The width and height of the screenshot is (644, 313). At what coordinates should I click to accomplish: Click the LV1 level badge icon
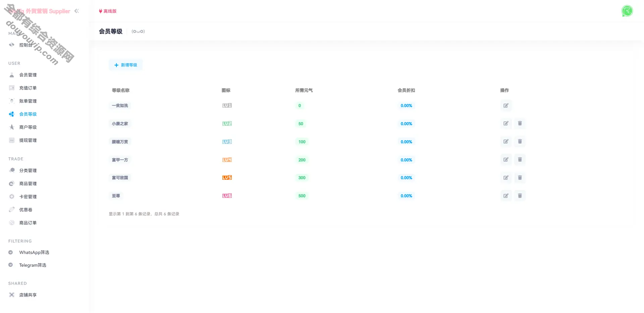(227, 106)
